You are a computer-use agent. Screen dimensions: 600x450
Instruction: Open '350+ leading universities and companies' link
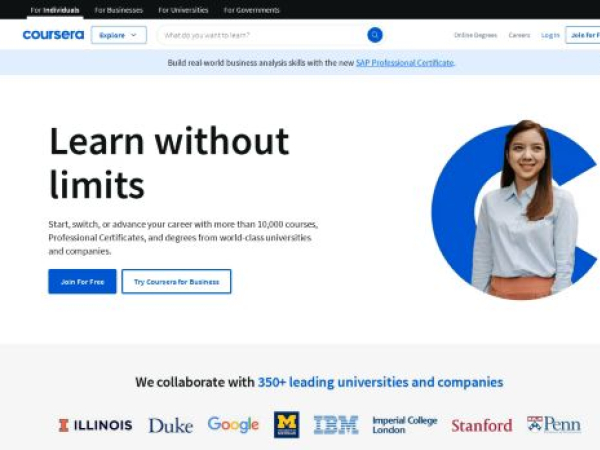tap(380, 382)
